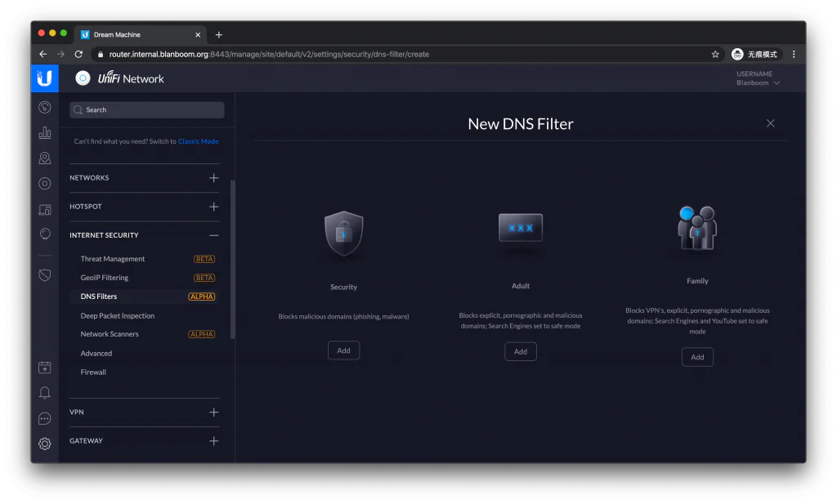This screenshot has height=504, width=837.
Task: Collapse the Internet Security section
Action: [x=213, y=235]
